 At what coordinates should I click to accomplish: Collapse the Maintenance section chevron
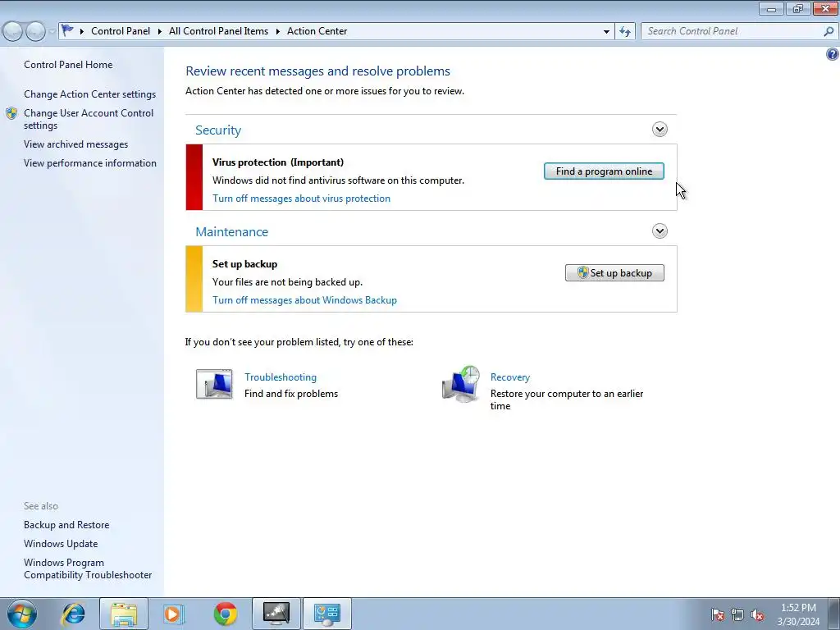pos(660,231)
